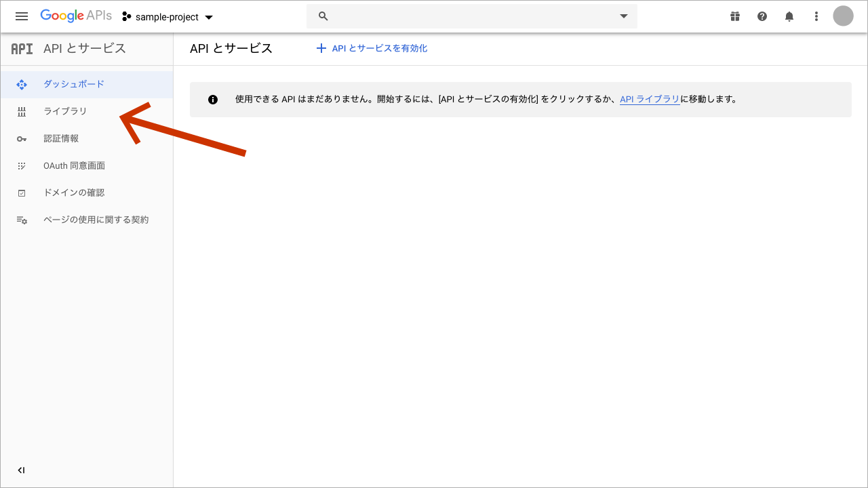
Task: Open ドメインの確認 using its checkbox-style icon
Action: (x=22, y=192)
